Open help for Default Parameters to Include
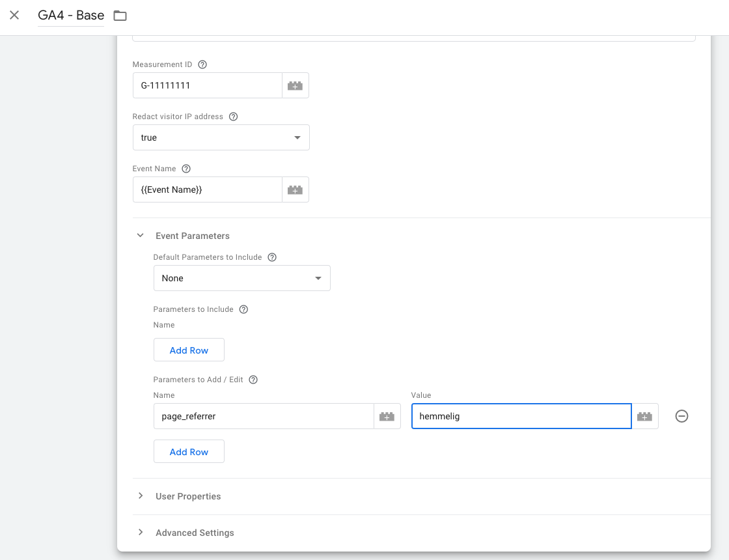 coord(272,257)
